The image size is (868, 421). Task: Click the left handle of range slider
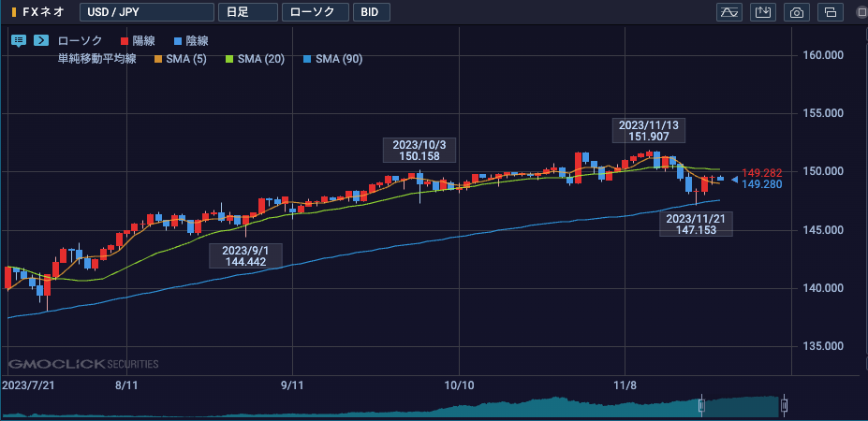point(700,405)
